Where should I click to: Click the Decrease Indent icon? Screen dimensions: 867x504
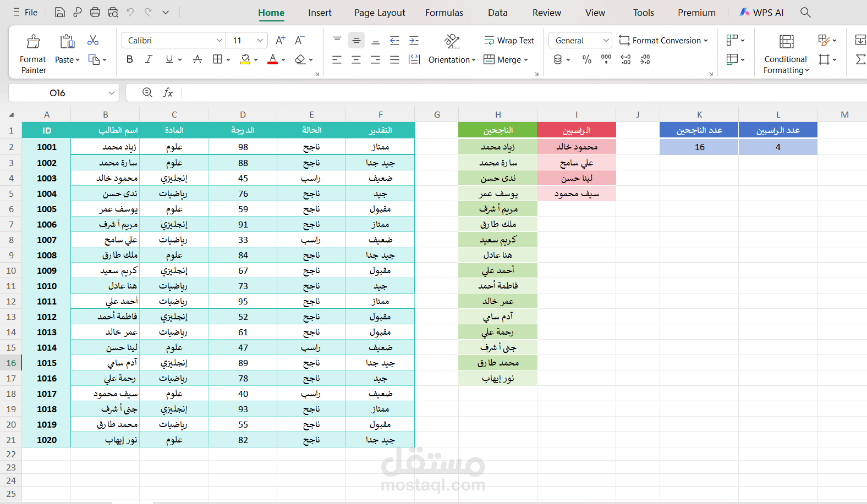point(394,40)
